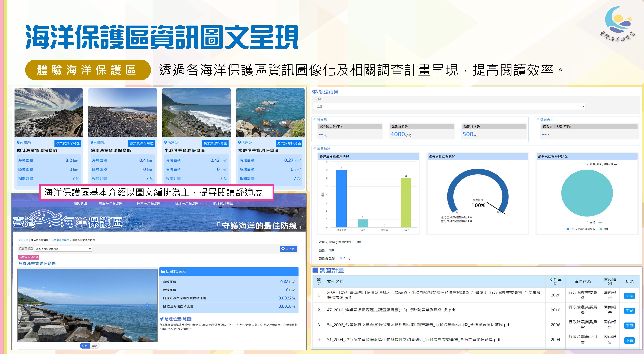The width and height of the screenshot is (644, 354).
Task: Click the blue 違規取締 bar in the bar chart
Action: 341,199
